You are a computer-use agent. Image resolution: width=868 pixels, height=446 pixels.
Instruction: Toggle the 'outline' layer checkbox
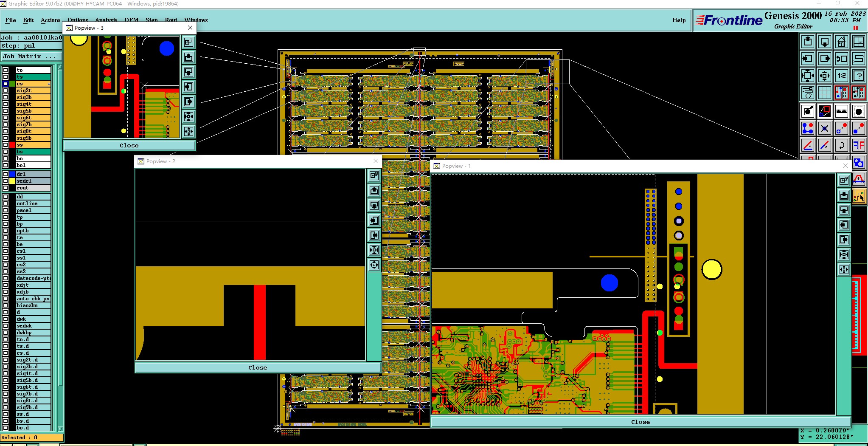pyautogui.click(x=6, y=203)
